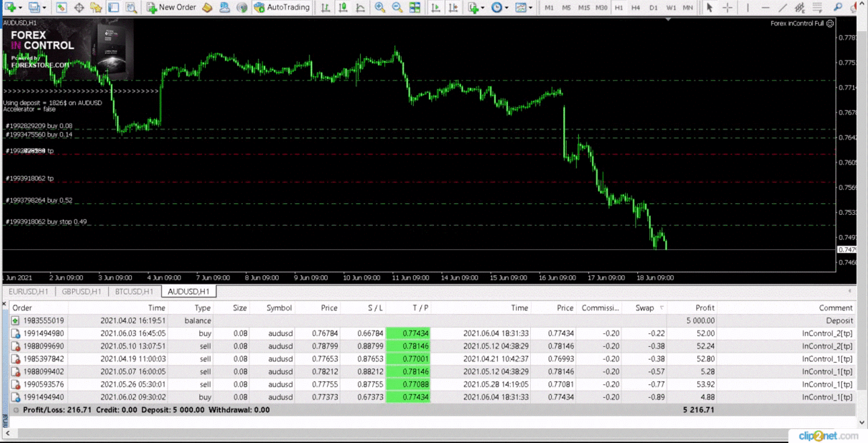868x443 pixels.
Task: Toggle AutoTrading on or off
Action: [x=282, y=7]
